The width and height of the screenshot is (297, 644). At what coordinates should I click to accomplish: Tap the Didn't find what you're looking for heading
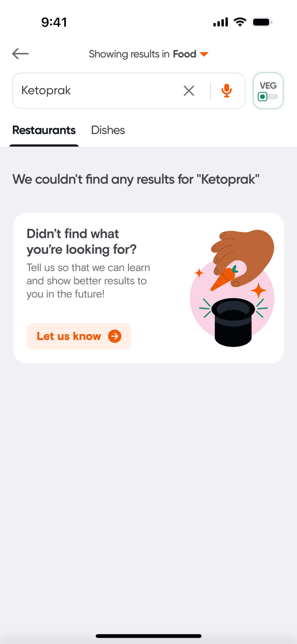(x=82, y=242)
